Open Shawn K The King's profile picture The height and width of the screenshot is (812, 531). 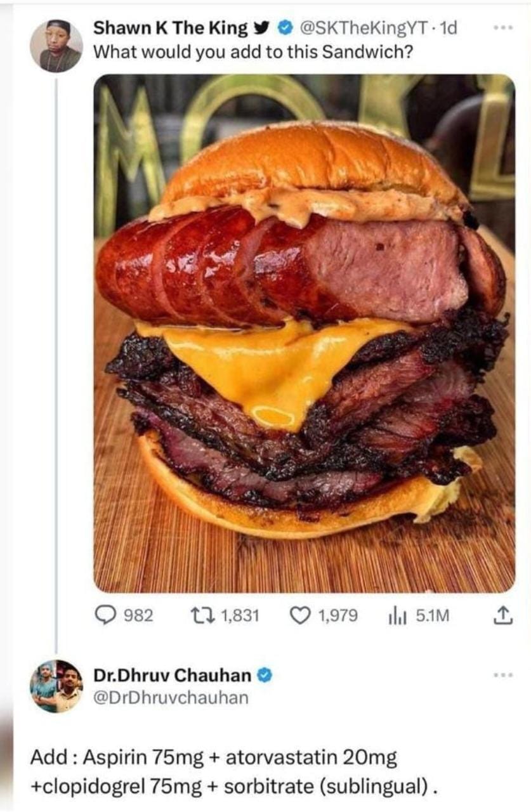pyautogui.click(x=56, y=45)
